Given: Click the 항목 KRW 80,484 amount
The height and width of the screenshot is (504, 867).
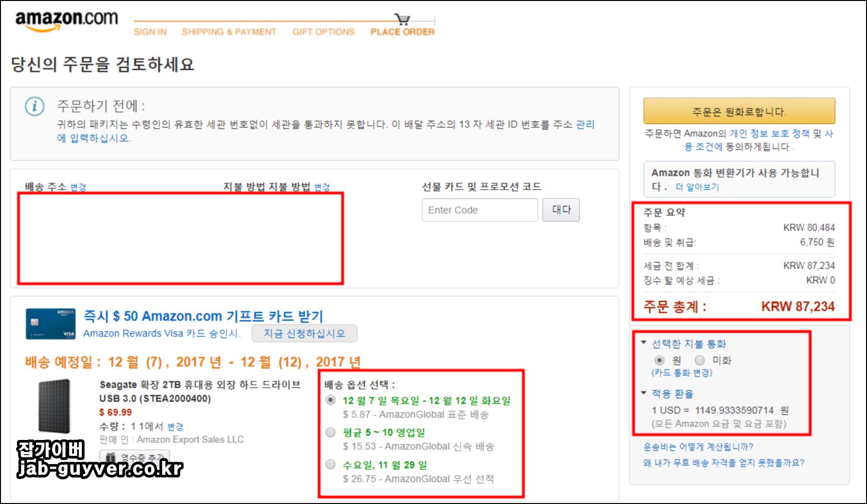Looking at the screenshot, I should (x=809, y=227).
